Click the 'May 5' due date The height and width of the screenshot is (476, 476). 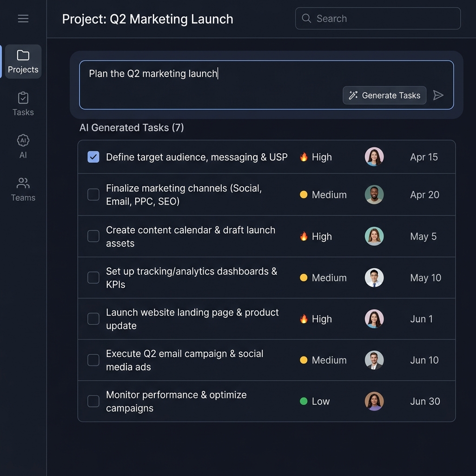(423, 236)
